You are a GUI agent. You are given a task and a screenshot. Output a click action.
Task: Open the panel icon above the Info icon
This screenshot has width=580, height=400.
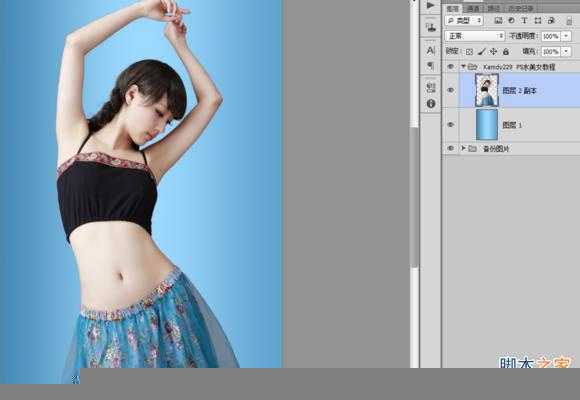pos(431,87)
